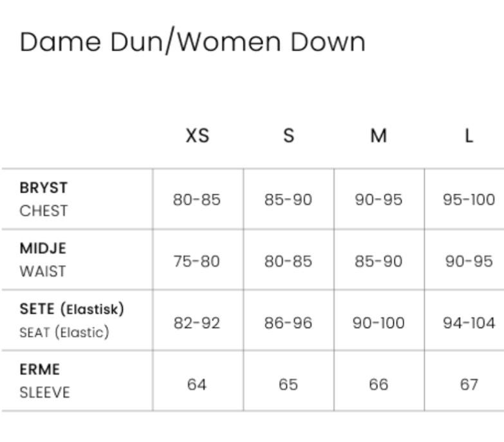Image resolution: width=504 pixels, height=442 pixels.
Task: Click the sleeve length 64 cell
Action: click(197, 385)
